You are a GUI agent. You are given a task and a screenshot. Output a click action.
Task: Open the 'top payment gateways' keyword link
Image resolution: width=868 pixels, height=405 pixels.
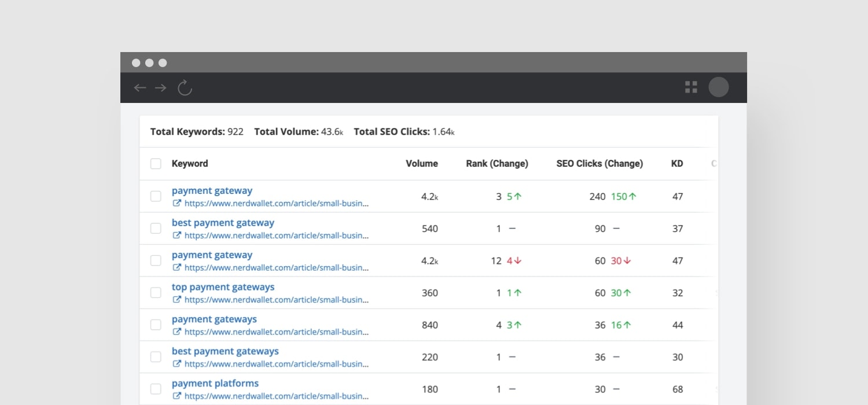223,287
